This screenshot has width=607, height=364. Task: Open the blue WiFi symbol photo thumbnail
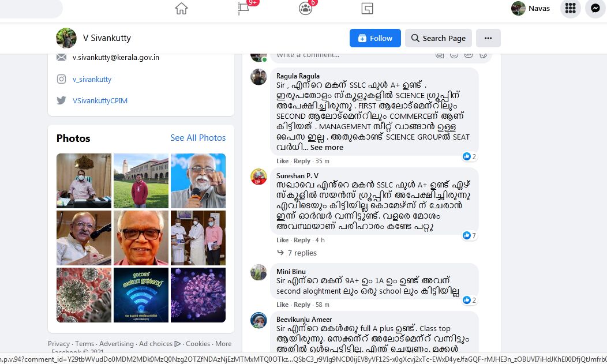point(141,295)
